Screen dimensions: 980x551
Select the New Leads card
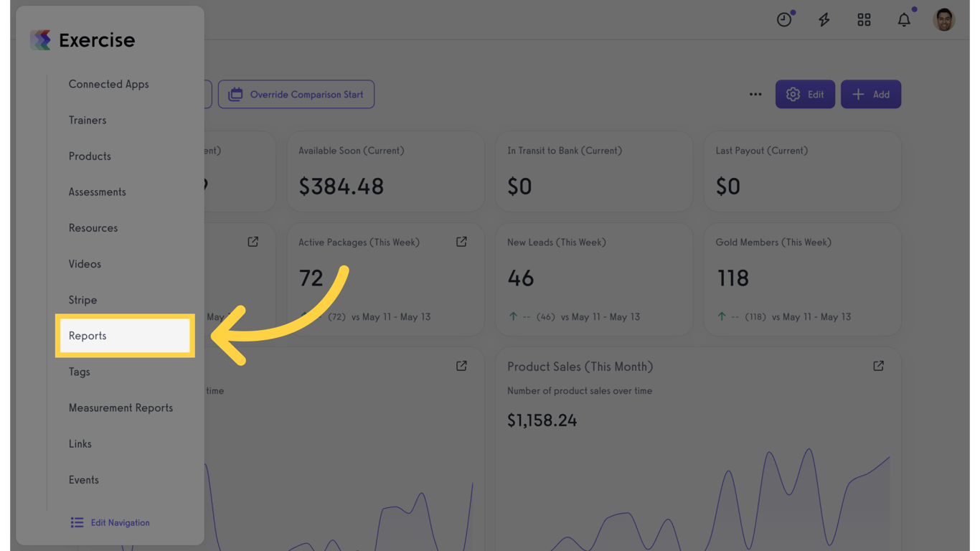594,279
